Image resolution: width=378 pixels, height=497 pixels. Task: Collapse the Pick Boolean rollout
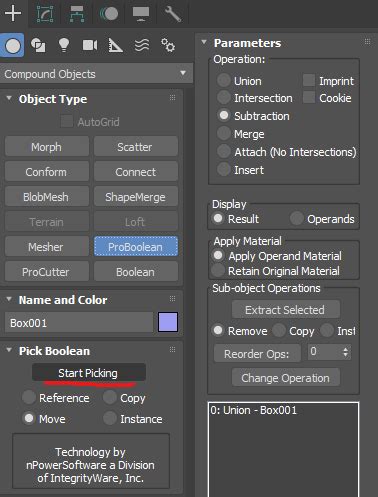click(9, 350)
